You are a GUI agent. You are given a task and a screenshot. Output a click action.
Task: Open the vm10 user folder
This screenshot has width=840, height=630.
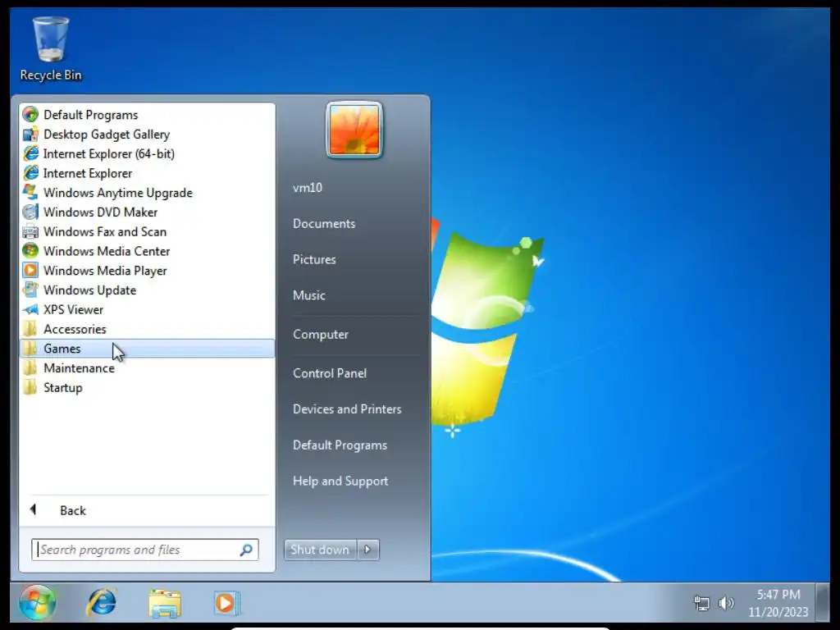tap(308, 188)
